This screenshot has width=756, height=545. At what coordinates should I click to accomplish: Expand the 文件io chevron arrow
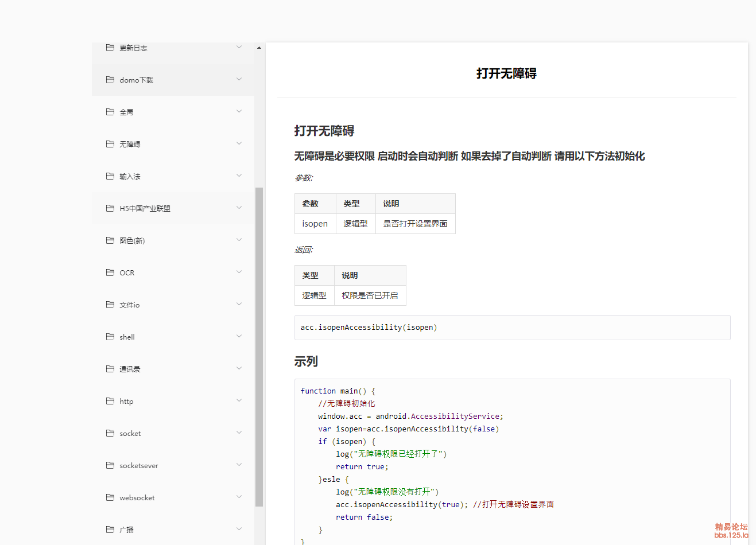point(239,304)
